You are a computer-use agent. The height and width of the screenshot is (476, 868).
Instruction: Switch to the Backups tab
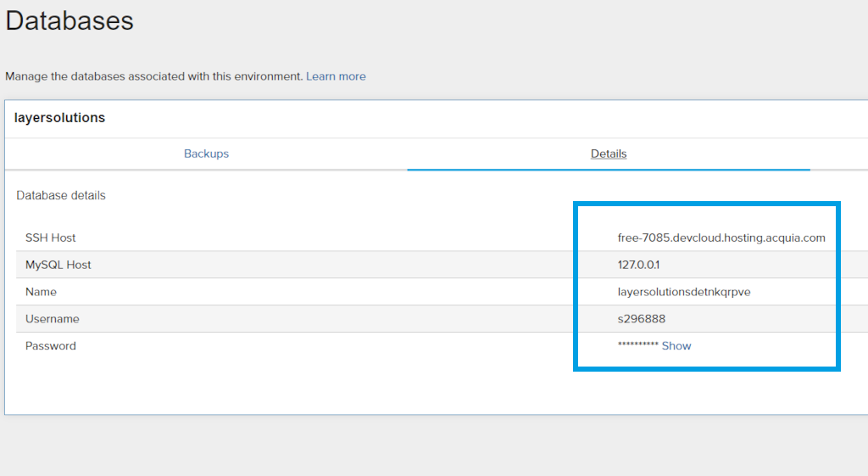pos(206,154)
